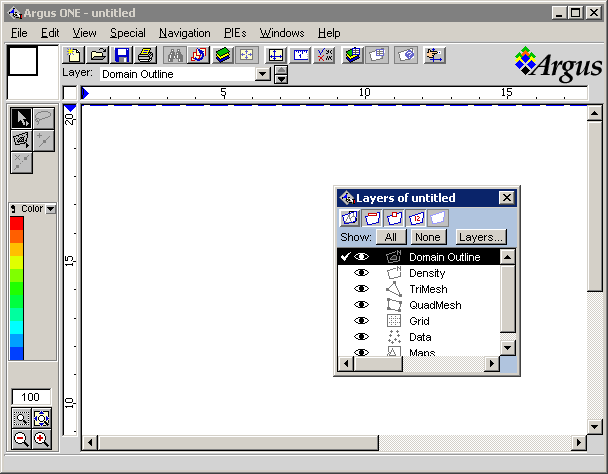Screen dimensions: 608x474
Task: Click the check and X marks toolbar icon
Action: click(324, 55)
